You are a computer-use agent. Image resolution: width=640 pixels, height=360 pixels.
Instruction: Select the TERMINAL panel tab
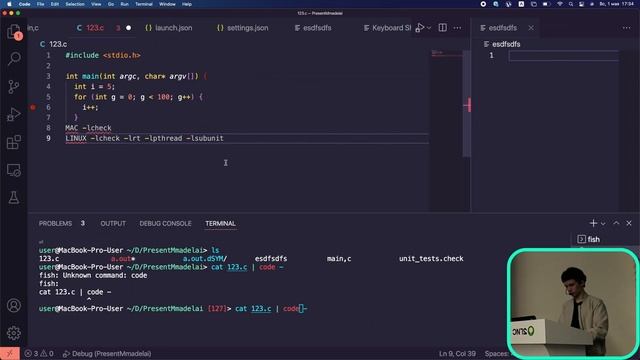point(220,223)
